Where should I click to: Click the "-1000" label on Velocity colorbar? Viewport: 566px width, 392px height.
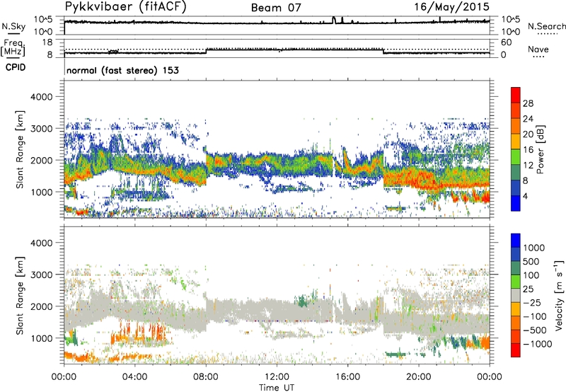pos(538,344)
